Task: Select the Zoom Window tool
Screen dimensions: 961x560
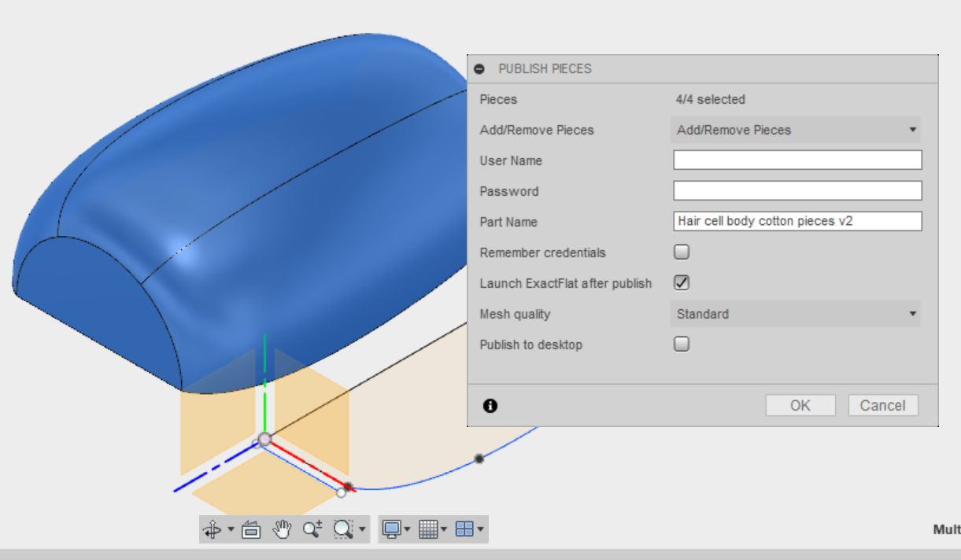Action: [x=342, y=530]
